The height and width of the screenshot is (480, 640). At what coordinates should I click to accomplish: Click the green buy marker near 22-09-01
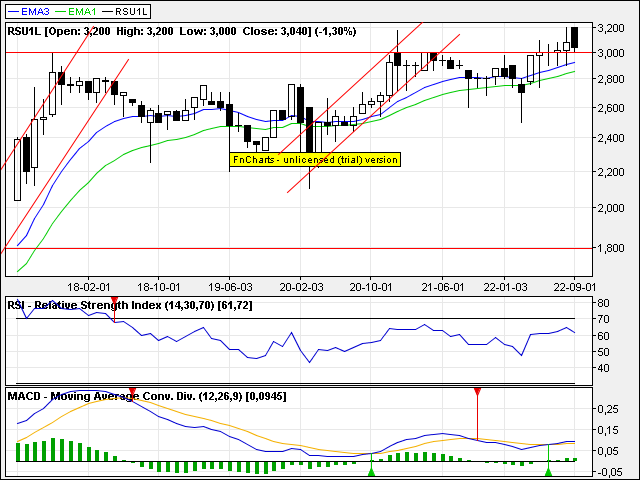(x=549, y=472)
